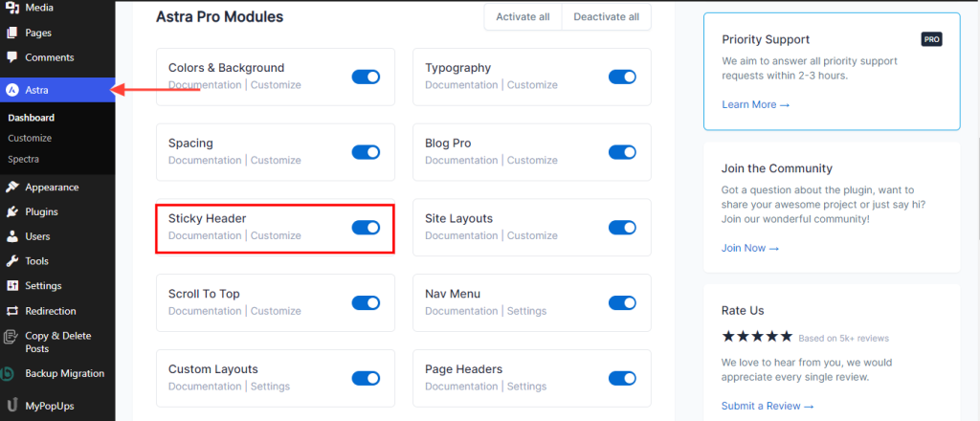Screen dimensions: 980x421
Task: Switch off the Nav Menu toggle
Action: pyautogui.click(x=622, y=303)
